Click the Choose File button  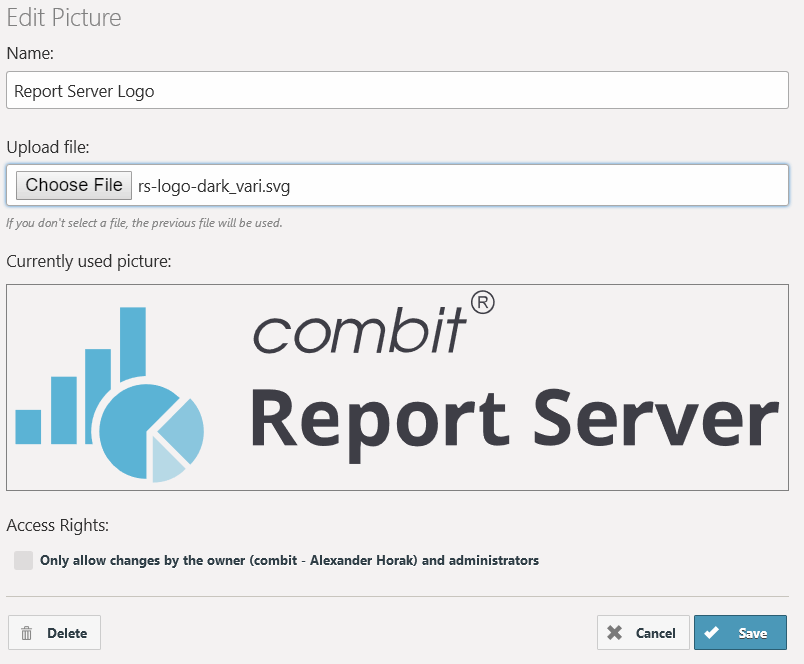[x=74, y=185]
